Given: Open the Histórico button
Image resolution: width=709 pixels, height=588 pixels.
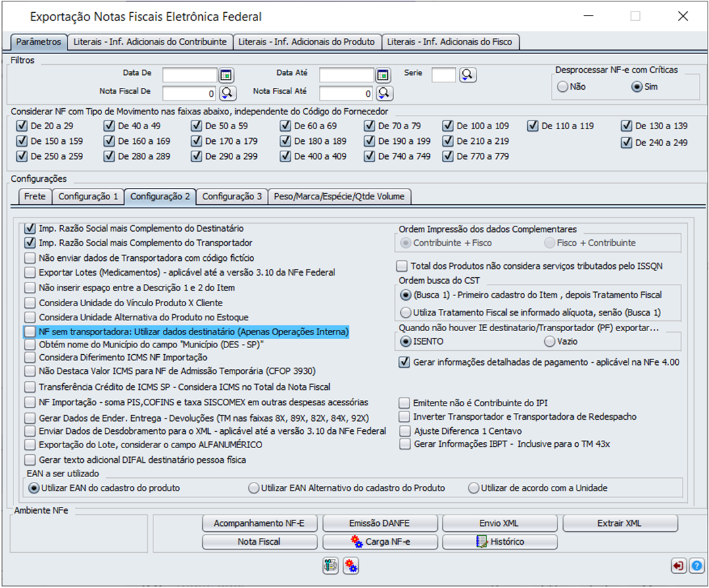Looking at the screenshot, I should 499,541.
